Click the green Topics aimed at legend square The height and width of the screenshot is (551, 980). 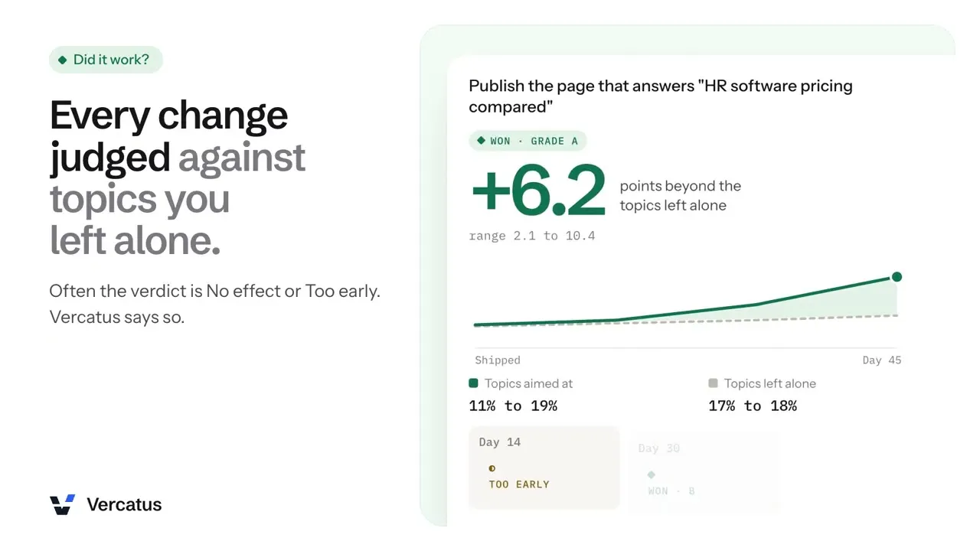tap(474, 383)
